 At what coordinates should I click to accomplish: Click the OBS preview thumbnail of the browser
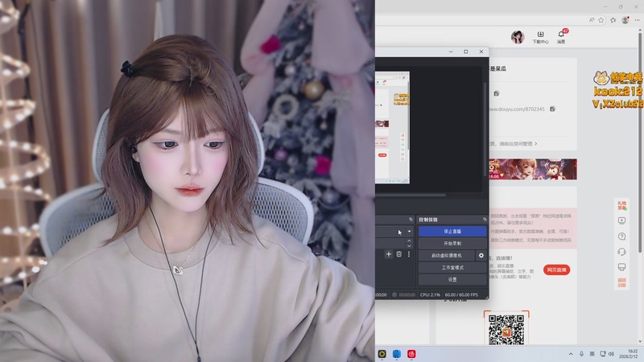[392, 127]
